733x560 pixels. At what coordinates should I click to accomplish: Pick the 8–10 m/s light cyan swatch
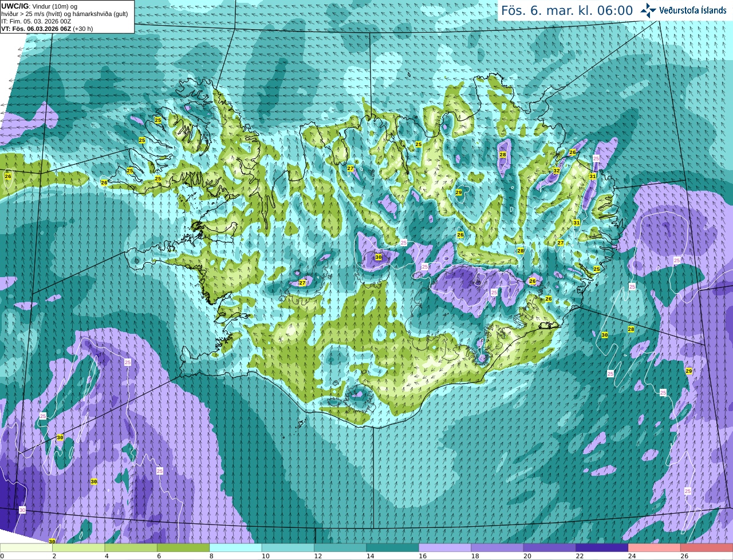(235, 547)
